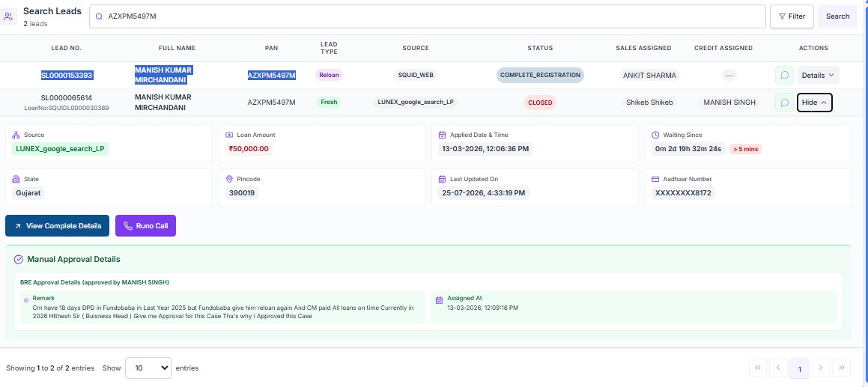Open the Filter options
Screen dimensions: 868x387
click(792, 16)
